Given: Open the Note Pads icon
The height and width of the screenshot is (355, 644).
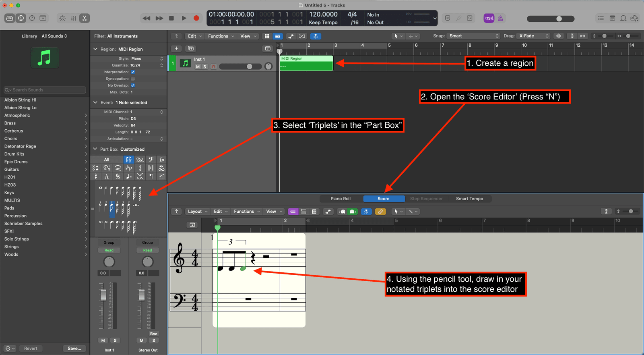Looking at the screenshot, I should pyautogui.click(x=612, y=18).
